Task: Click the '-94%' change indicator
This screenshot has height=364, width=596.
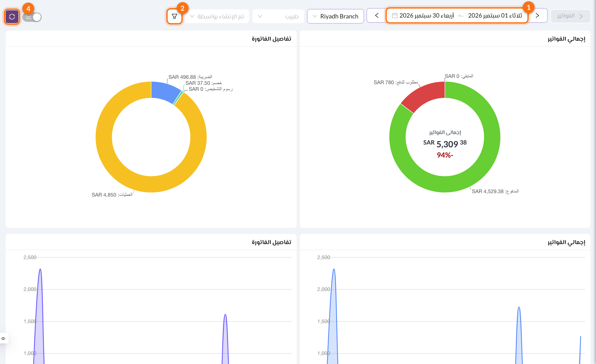Action: [445, 155]
